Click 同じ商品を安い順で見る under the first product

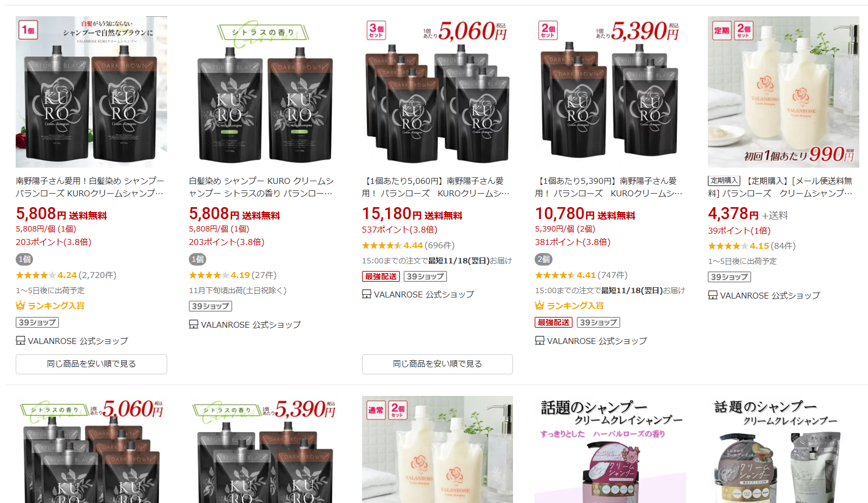click(x=91, y=364)
